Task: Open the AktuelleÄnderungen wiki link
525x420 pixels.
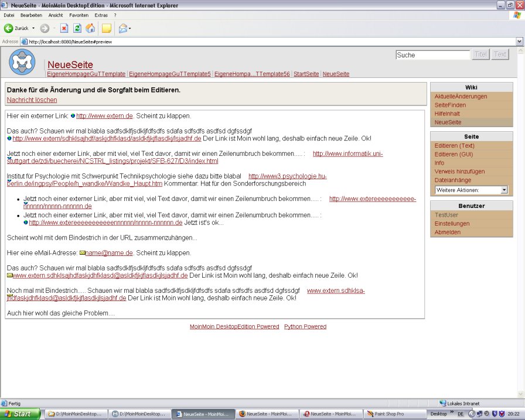Action: (x=461, y=96)
